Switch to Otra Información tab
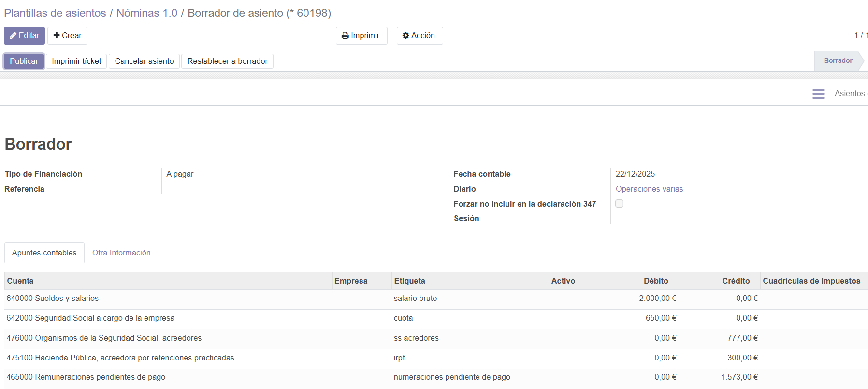Image resolution: width=868 pixels, height=389 pixels. point(121,253)
